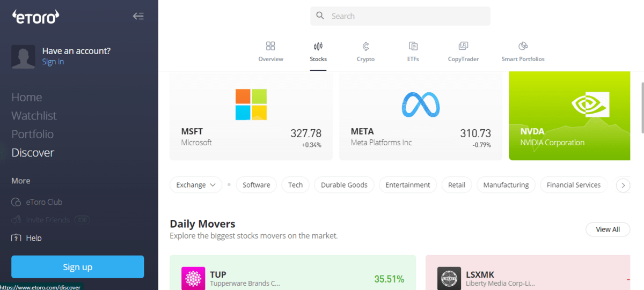Switch to the Overview tab
Viewport: 644px width, 290px height.
[270, 52]
